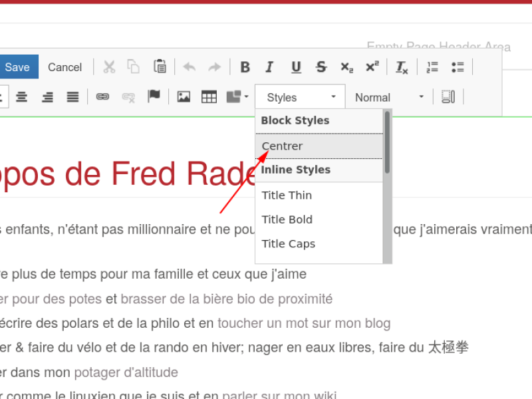Click the Unlink icon

128,97
